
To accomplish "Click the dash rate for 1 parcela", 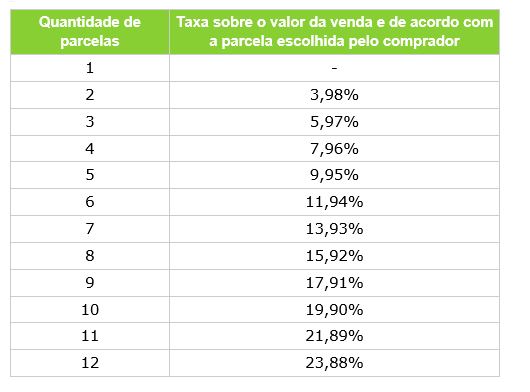I will (334, 68).
